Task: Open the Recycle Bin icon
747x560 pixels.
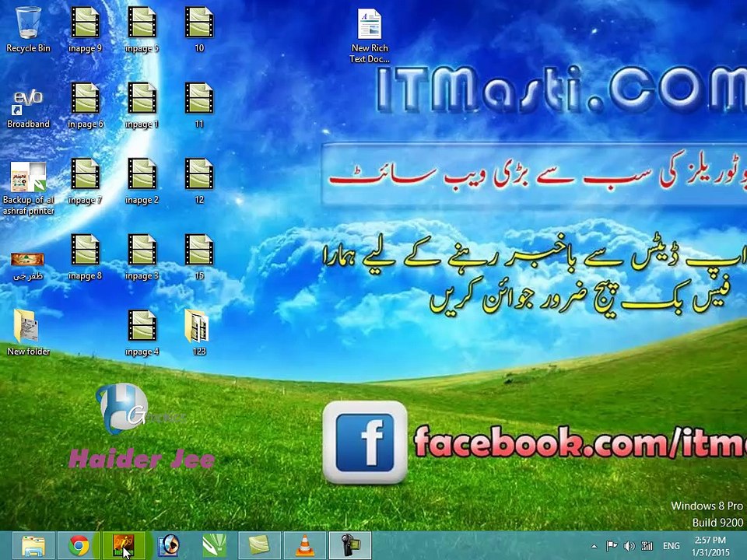Action: 28,29
